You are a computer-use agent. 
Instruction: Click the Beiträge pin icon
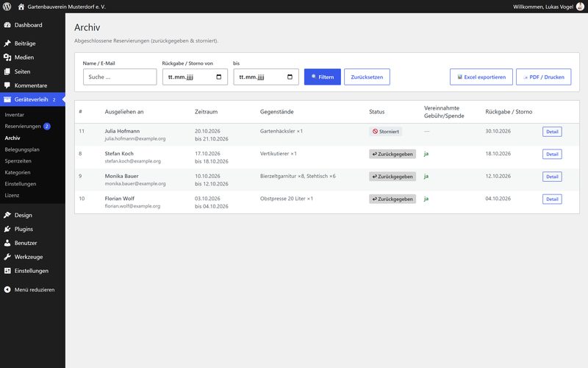7,43
